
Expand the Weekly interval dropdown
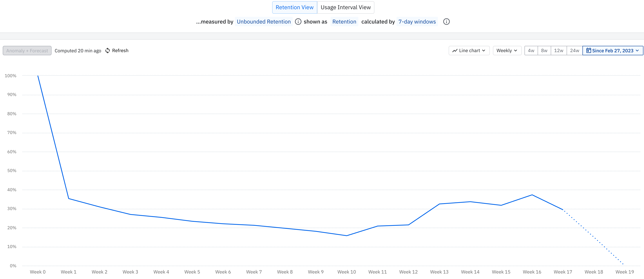[x=507, y=51]
